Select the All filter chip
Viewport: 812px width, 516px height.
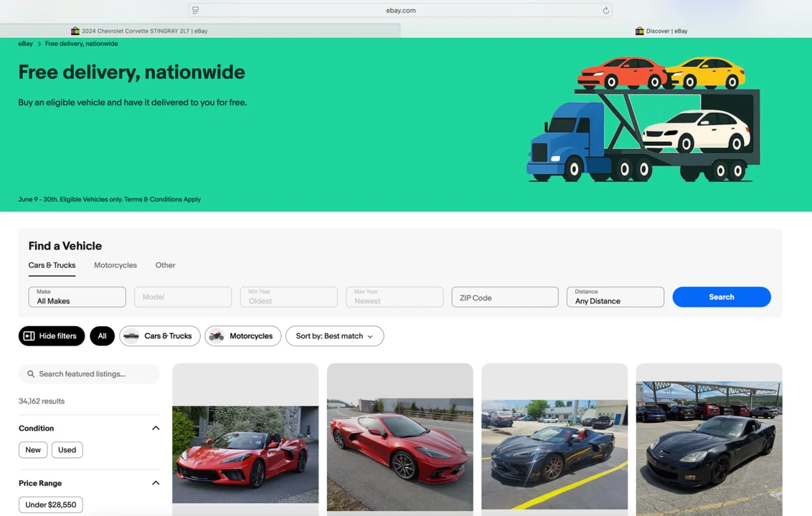coord(102,336)
